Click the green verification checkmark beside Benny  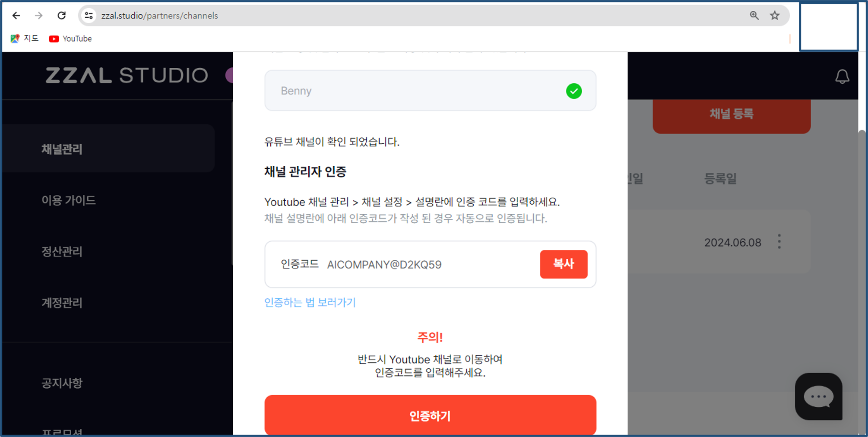pos(573,91)
